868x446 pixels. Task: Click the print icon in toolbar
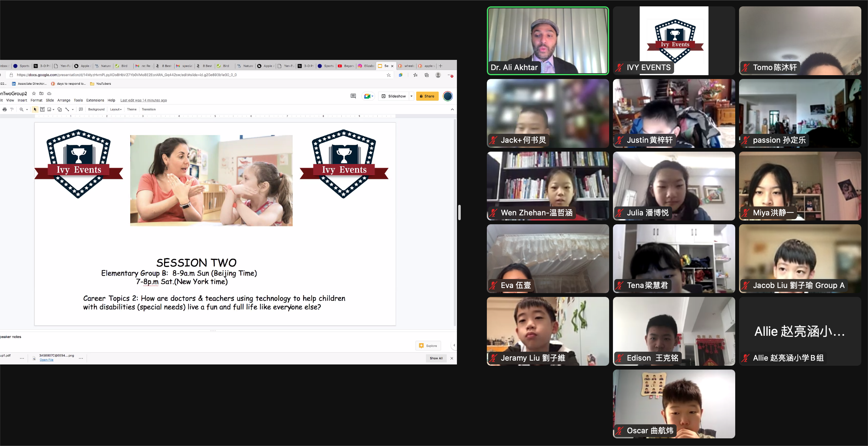click(x=4, y=110)
